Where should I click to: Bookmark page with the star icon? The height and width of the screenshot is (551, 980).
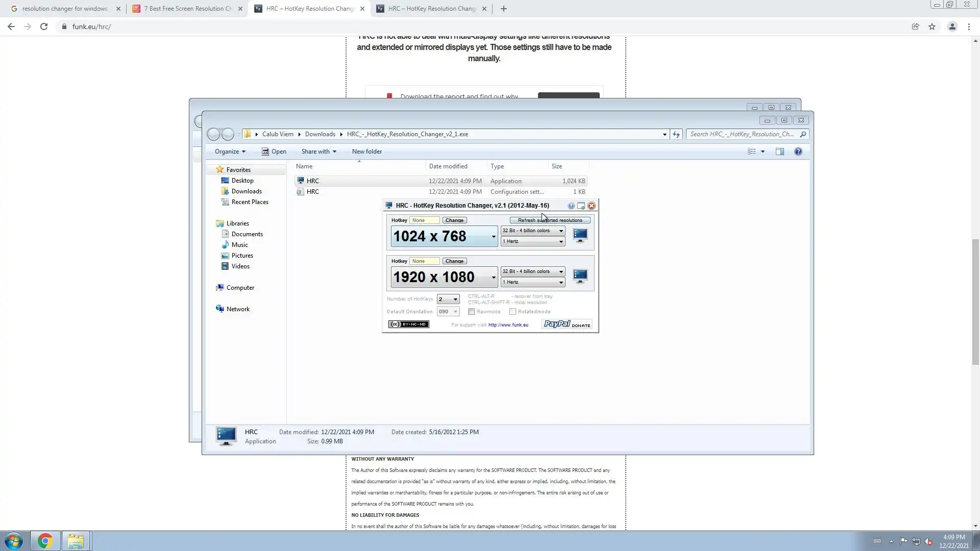pyautogui.click(x=932, y=27)
